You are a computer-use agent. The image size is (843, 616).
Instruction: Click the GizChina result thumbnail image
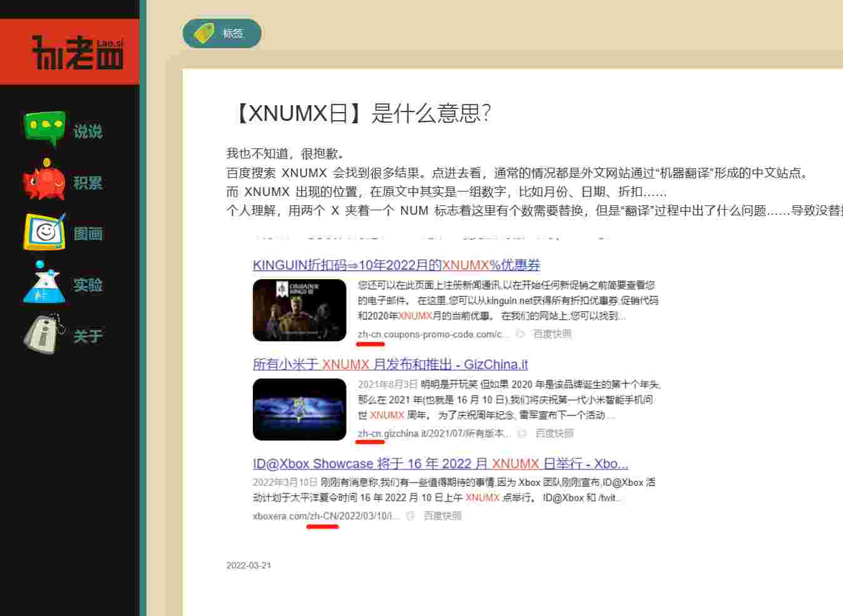[299, 409]
